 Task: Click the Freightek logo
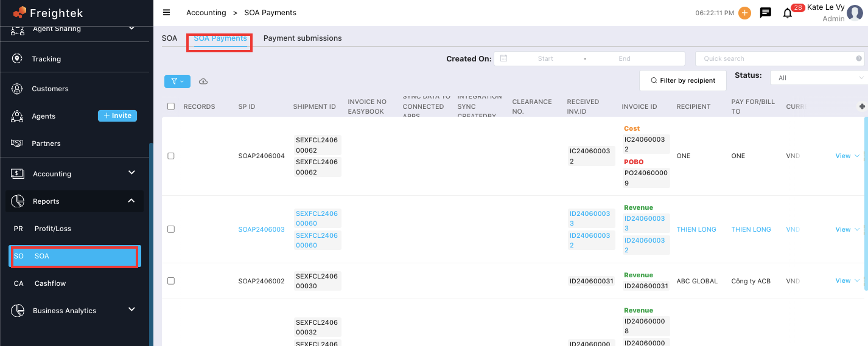pos(47,12)
